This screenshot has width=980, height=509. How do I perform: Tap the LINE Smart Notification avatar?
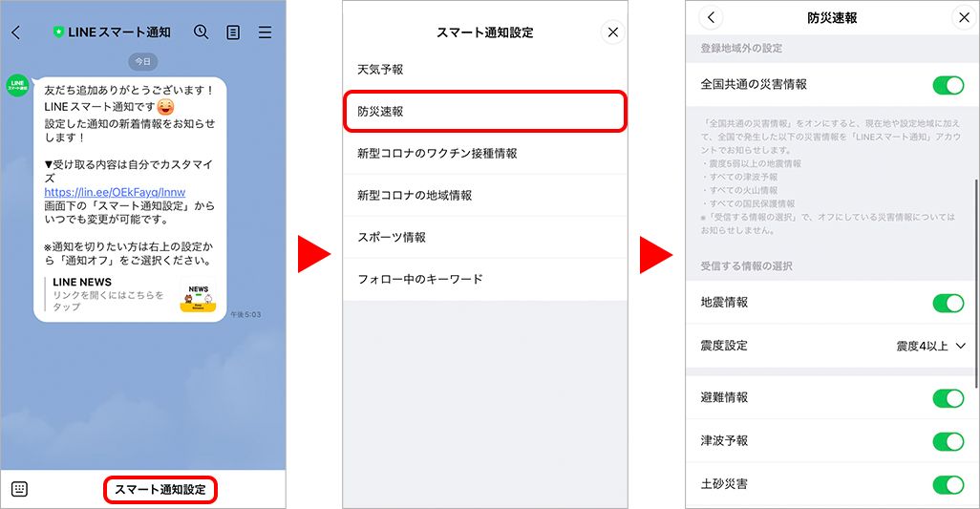pos(17,85)
